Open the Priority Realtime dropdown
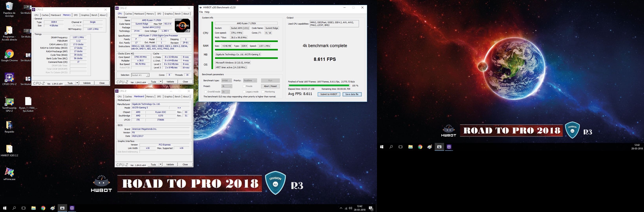This screenshot has width=644, height=212. tap(250, 80)
